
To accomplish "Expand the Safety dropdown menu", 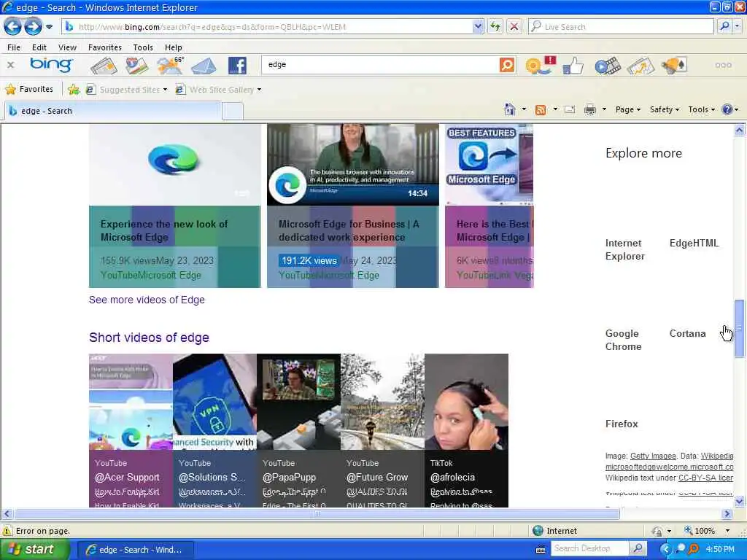I will pos(664,109).
